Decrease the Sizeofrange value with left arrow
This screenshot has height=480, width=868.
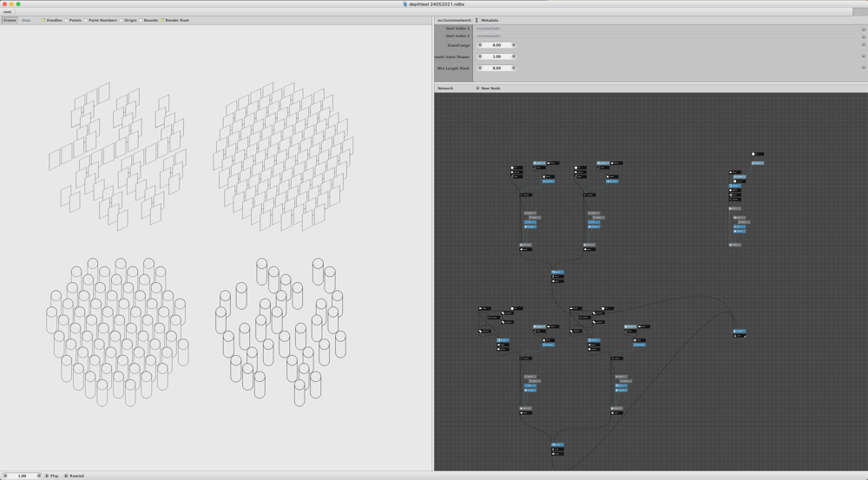[480, 45]
